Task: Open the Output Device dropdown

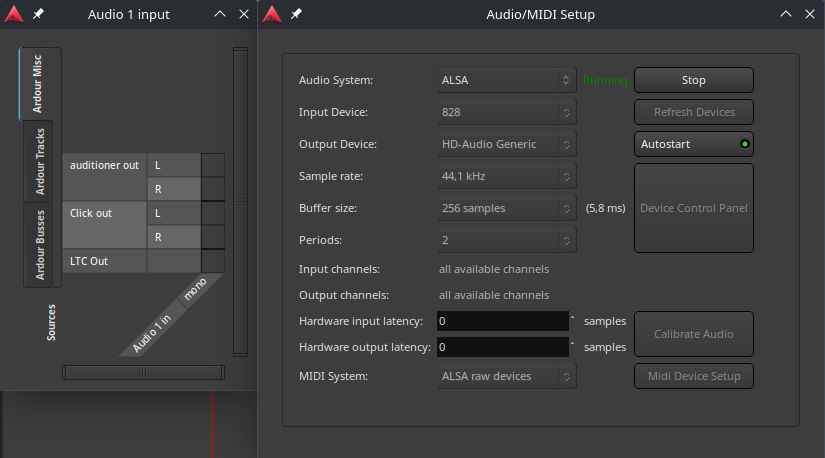Action: 506,144
